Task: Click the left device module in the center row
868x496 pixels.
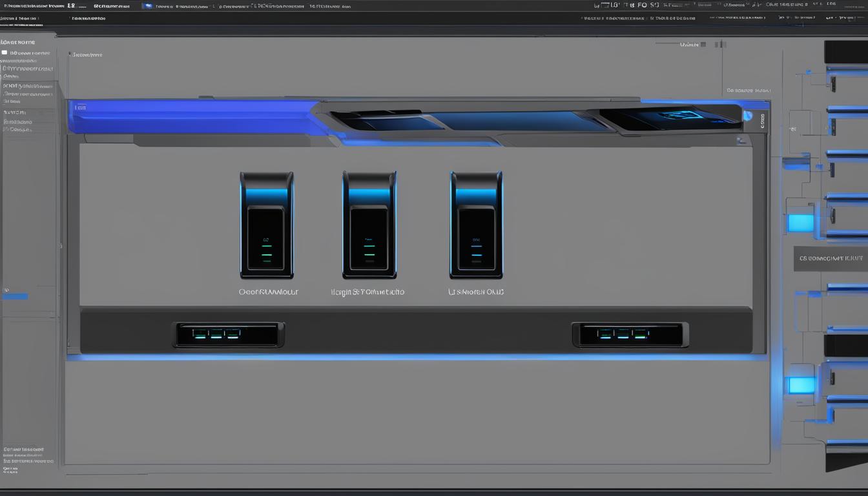Action: coord(266,225)
